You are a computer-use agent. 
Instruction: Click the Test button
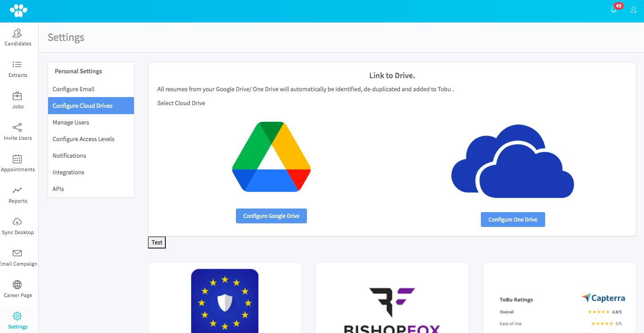[x=157, y=243]
